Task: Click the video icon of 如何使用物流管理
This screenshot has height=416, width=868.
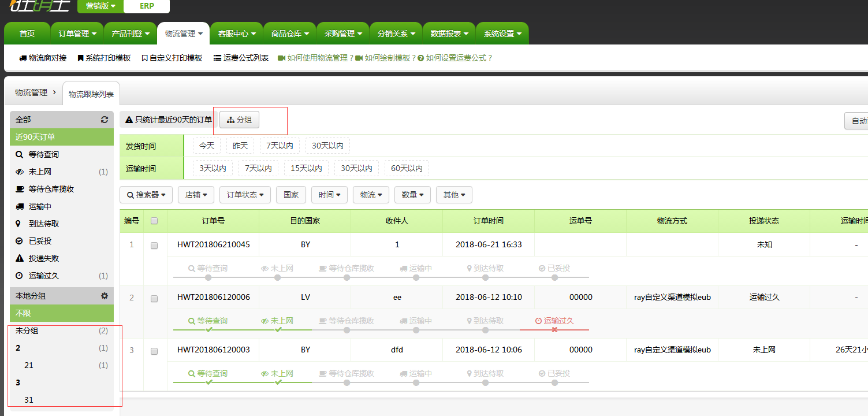Action: (x=282, y=58)
